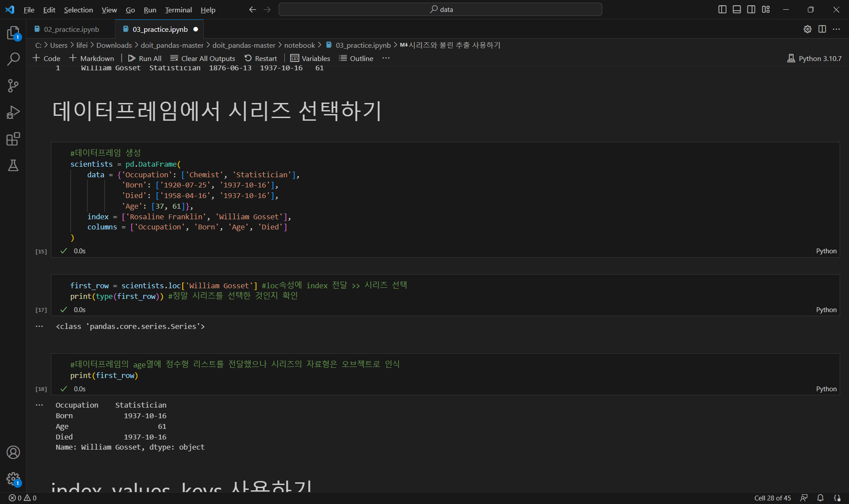Select the Python 3.10.7 kernel picker

click(x=815, y=58)
